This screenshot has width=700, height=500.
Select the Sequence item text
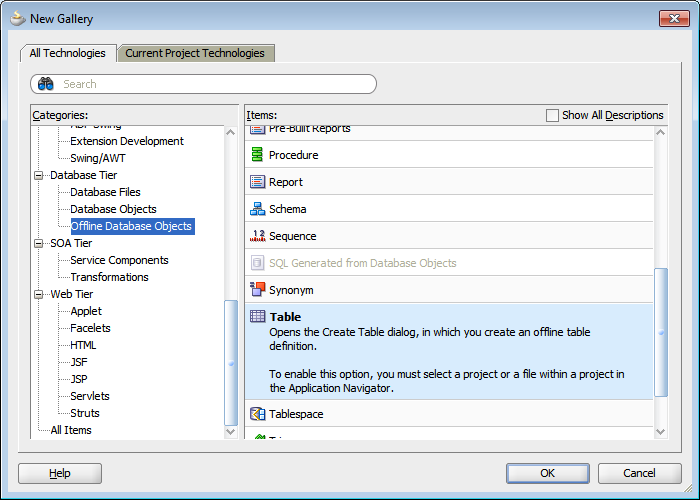(x=292, y=236)
